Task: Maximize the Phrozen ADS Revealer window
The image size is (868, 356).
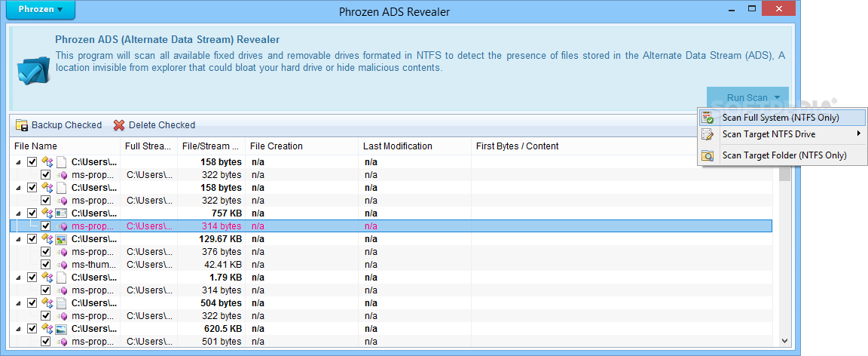Action: (752, 8)
